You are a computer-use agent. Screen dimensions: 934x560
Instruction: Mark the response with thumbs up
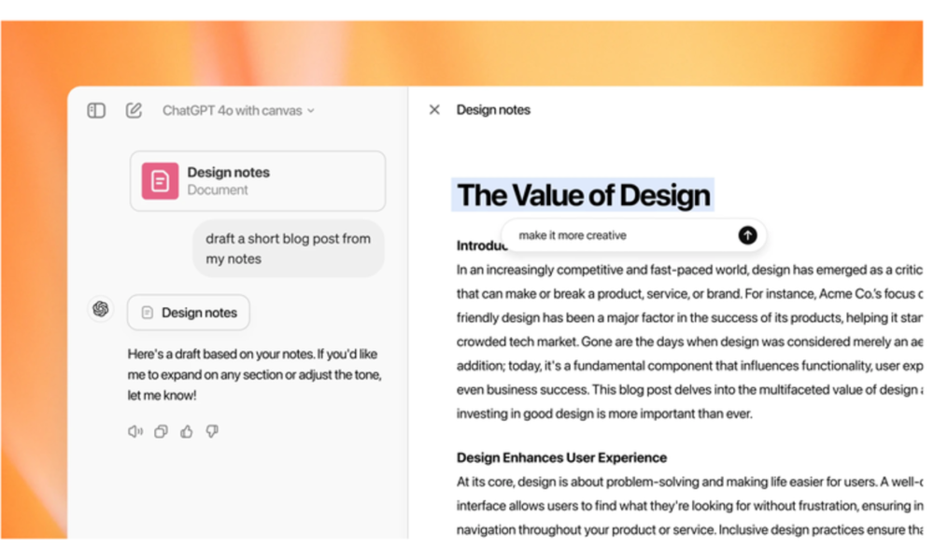click(x=187, y=431)
